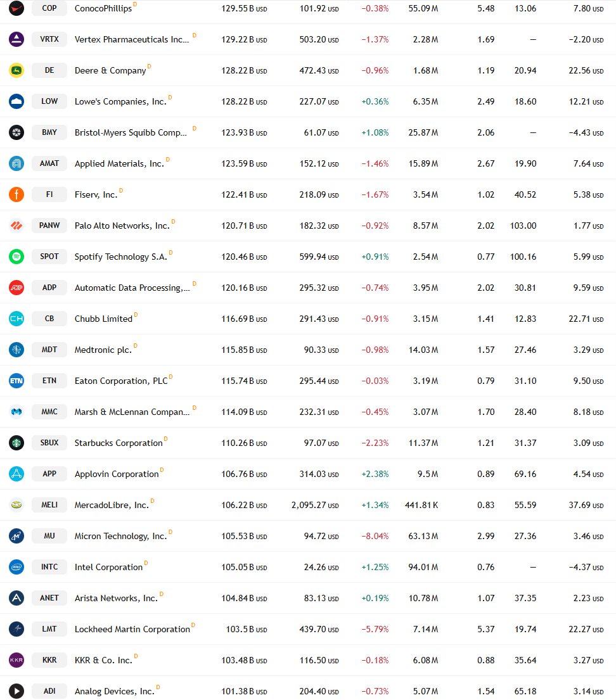This screenshot has height=700, width=616.
Task: Click the ConocoPhillips company logo icon
Action: click(16, 8)
